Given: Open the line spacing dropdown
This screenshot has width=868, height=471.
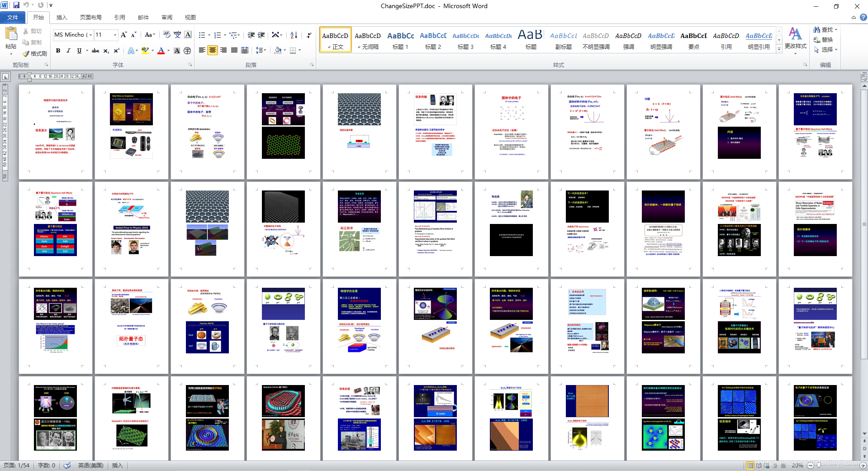Looking at the screenshot, I should click(x=261, y=50).
